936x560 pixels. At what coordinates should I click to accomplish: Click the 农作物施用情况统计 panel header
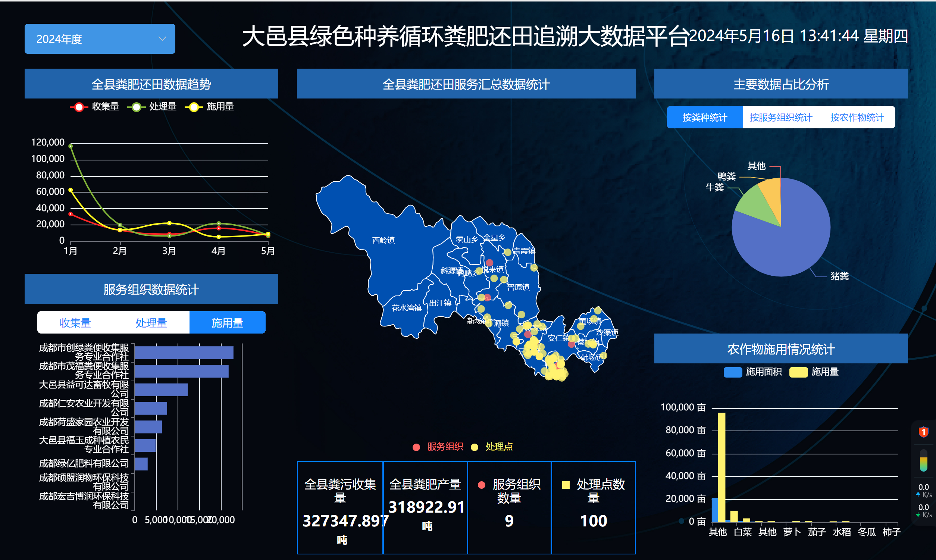[781, 349]
